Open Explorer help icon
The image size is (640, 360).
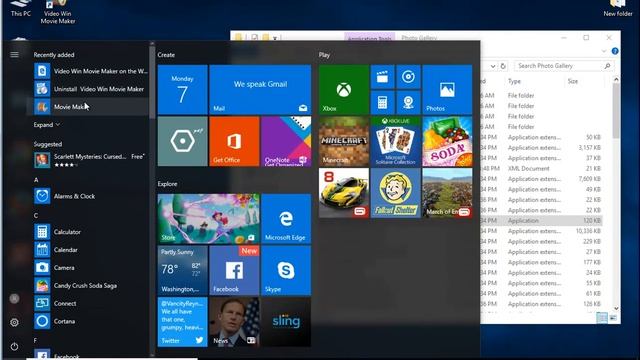(615, 51)
